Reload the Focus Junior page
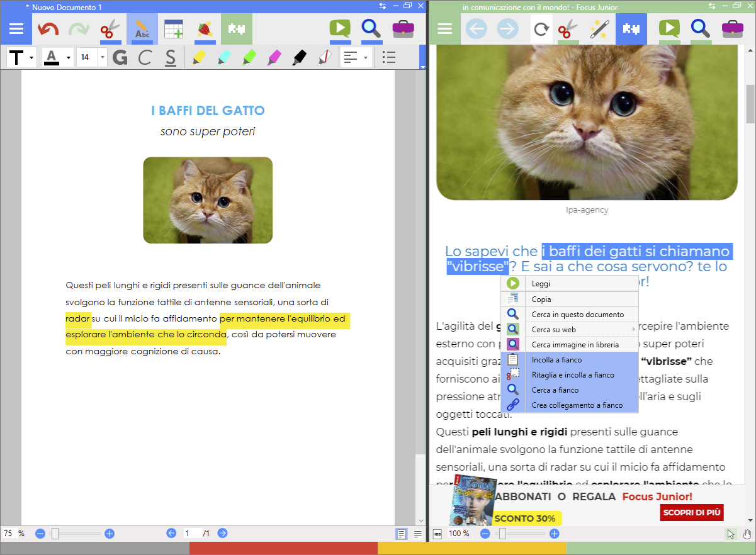Image resolution: width=756 pixels, height=555 pixels. 541,29
